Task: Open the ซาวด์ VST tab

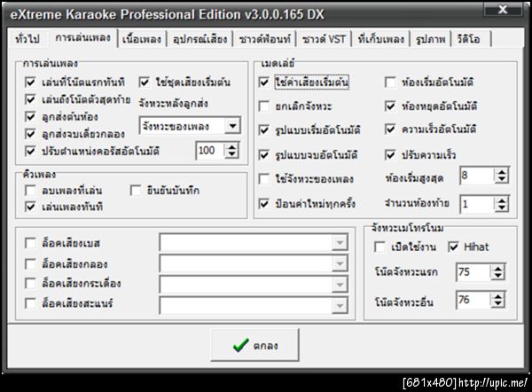Action: click(324, 39)
